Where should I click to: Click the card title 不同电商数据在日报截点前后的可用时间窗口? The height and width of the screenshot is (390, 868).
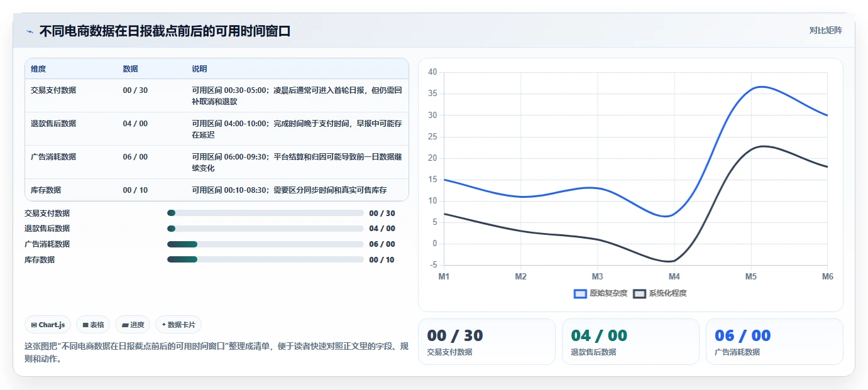[x=165, y=31]
